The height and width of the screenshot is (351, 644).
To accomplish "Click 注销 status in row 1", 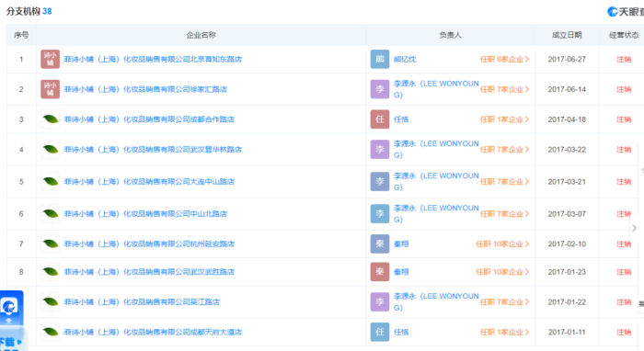I will click(x=624, y=60).
